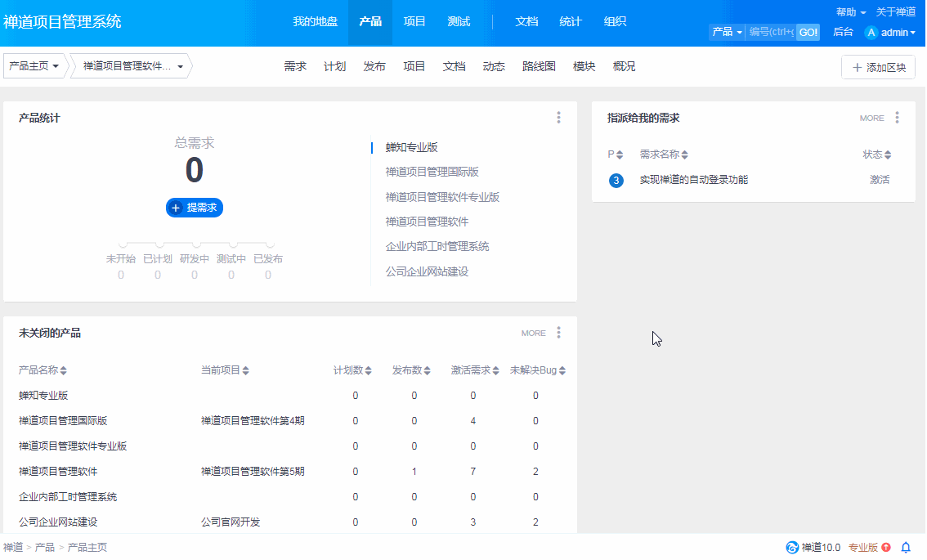The image size is (927, 560).
Task: Click the 禅道10.0 logo icon
Action: coord(791,548)
